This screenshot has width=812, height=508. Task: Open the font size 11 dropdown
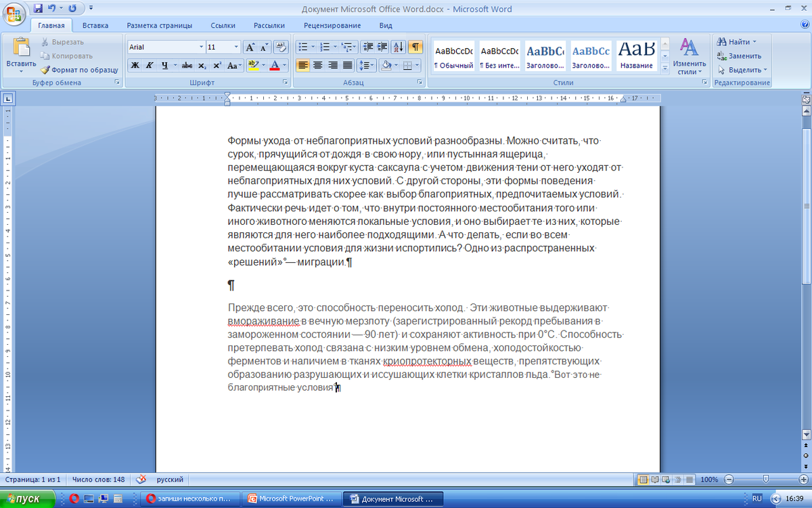[x=236, y=47]
